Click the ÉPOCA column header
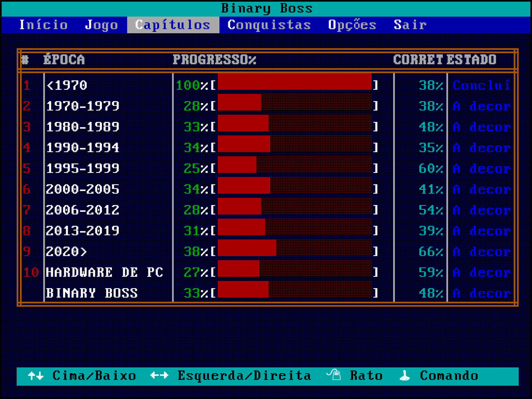This screenshot has width=532, height=399. pyautogui.click(x=64, y=59)
